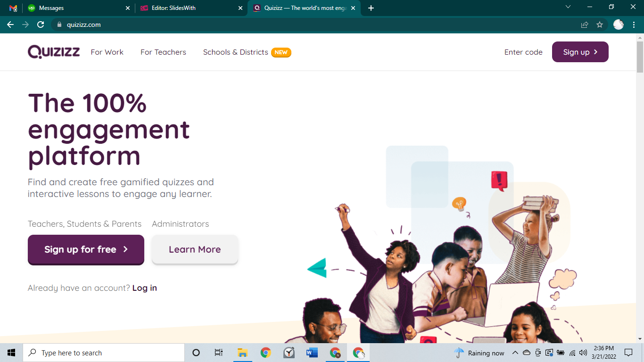The width and height of the screenshot is (644, 362).
Task: Open Schools & Districts menu item
Action: tap(235, 52)
